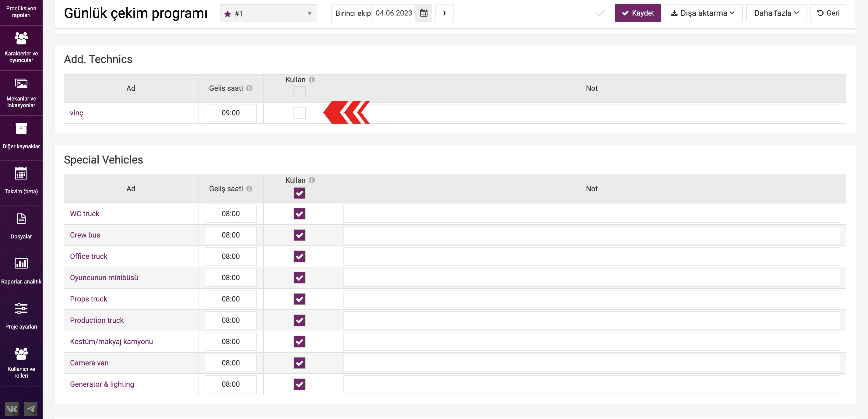
Task: Edit WC truck arrival time field
Action: point(230,214)
